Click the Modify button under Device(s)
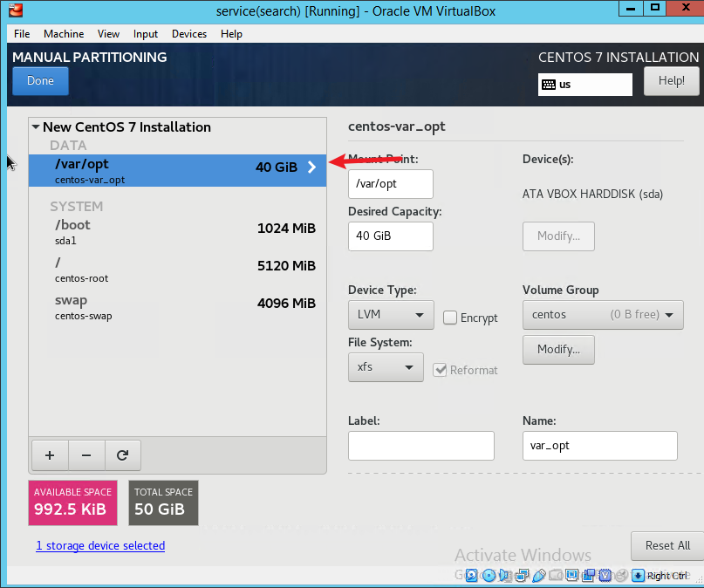This screenshot has height=588, width=704. point(558,236)
